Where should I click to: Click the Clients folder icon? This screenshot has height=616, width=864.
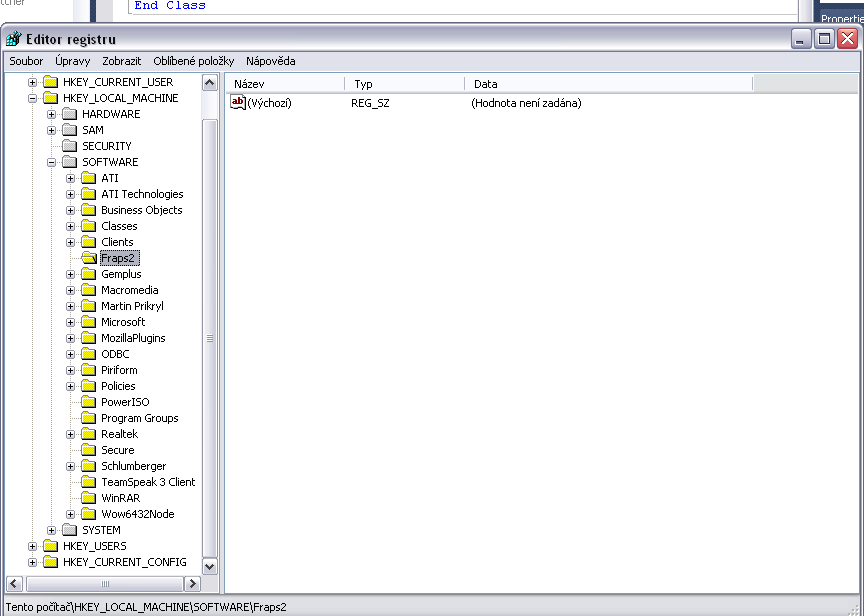coord(89,242)
